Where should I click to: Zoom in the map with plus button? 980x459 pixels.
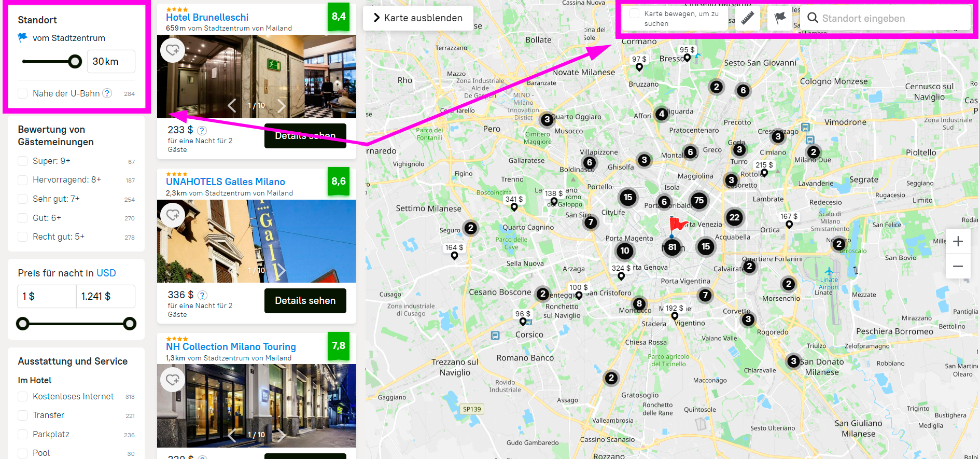click(x=958, y=241)
